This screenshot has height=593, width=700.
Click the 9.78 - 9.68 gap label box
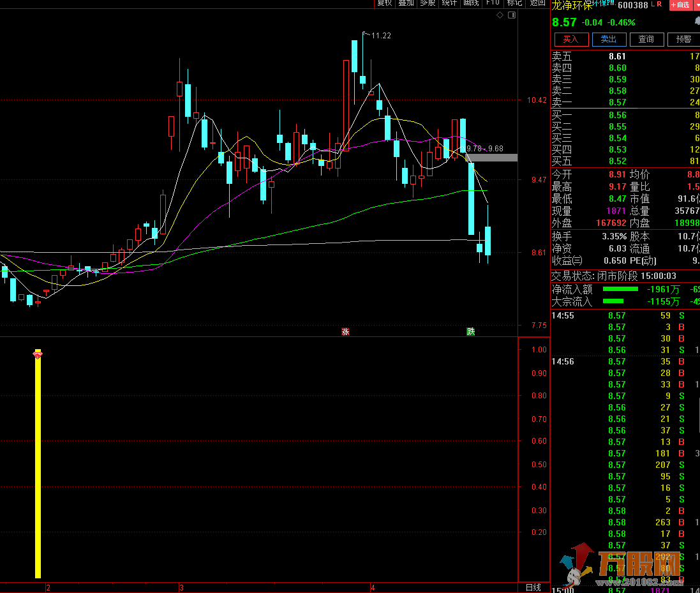[485, 148]
